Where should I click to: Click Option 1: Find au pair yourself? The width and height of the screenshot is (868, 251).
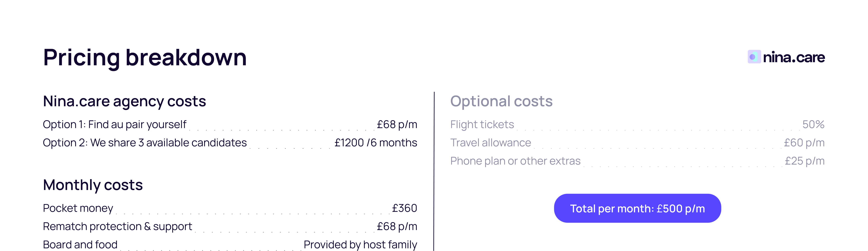click(115, 125)
